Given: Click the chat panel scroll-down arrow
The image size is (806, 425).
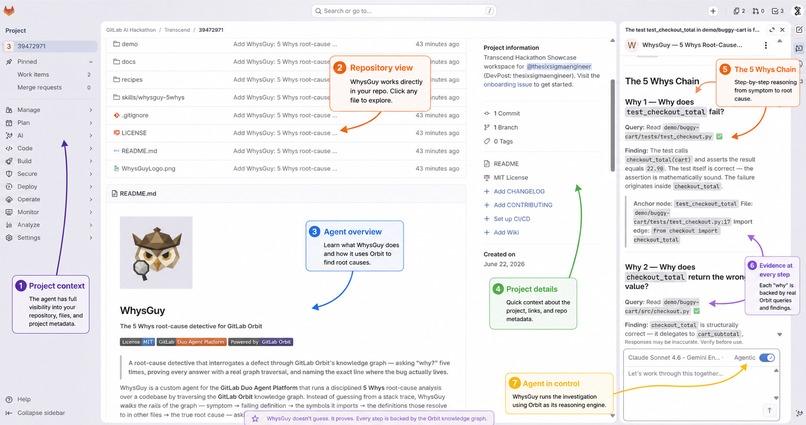Looking at the screenshot, I should pos(780,335).
